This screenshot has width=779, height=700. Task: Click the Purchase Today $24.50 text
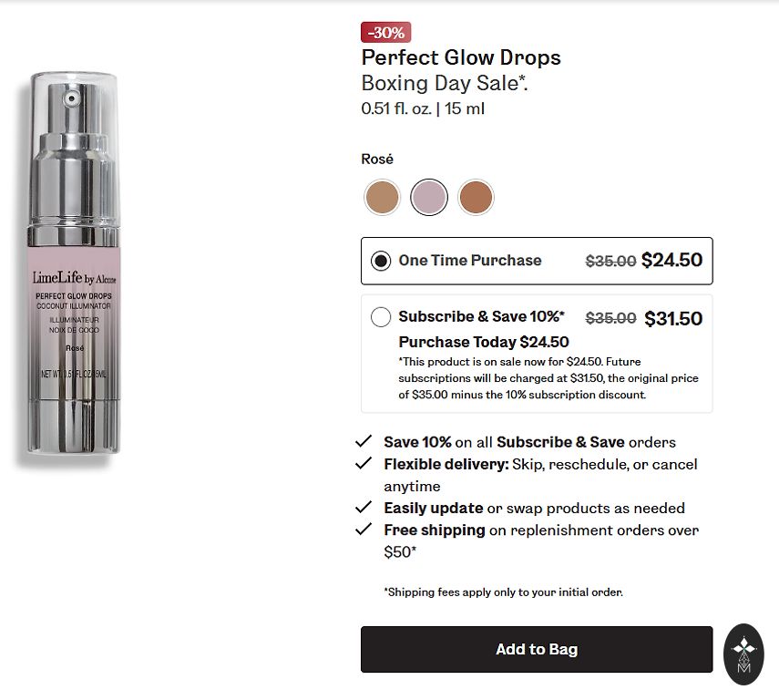click(484, 342)
